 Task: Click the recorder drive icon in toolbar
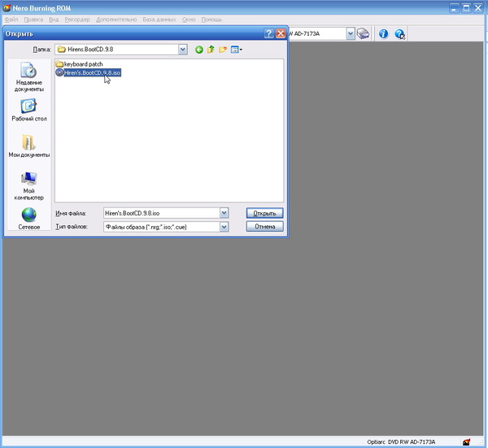363,33
